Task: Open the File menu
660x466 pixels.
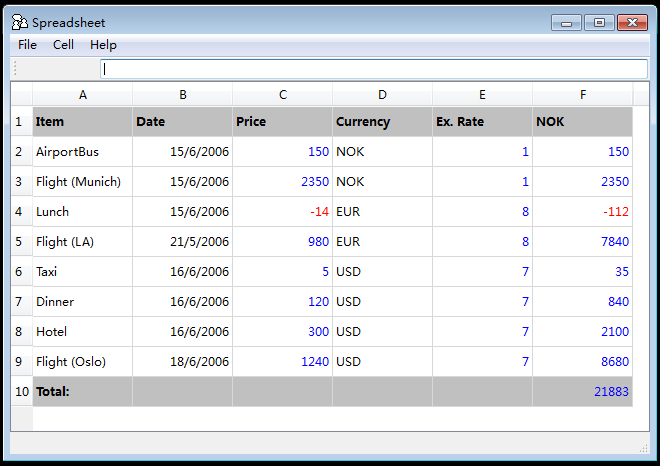Action: (x=27, y=45)
